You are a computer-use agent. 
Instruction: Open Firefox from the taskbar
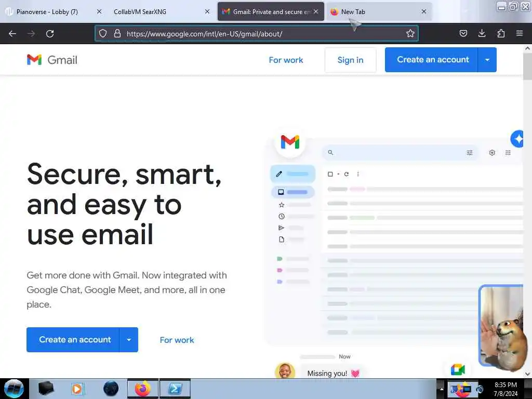pos(142,389)
